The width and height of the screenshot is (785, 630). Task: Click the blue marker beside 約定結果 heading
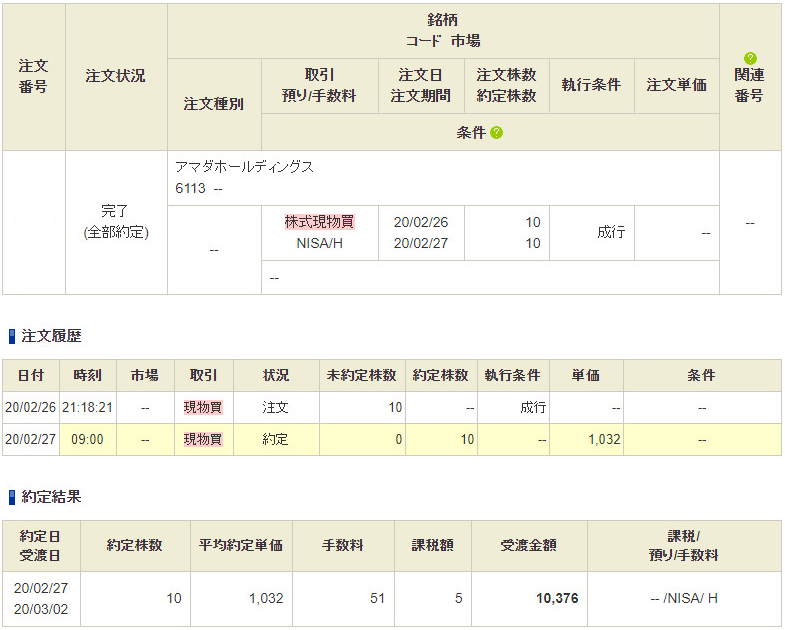click(12, 497)
